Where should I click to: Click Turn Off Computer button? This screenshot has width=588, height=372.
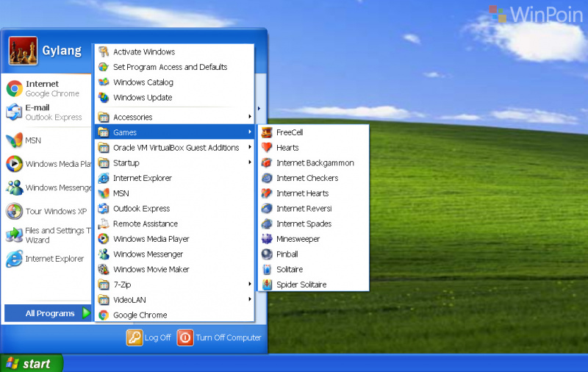pyautogui.click(x=219, y=337)
